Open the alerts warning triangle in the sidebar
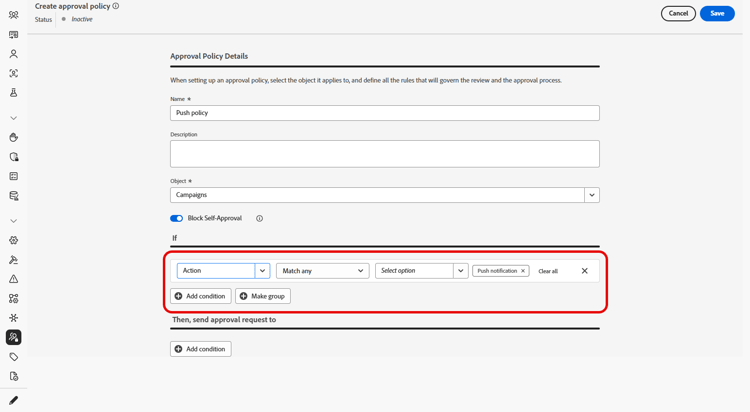Image resolution: width=750 pixels, height=412 pixels. tap(14, 279)
